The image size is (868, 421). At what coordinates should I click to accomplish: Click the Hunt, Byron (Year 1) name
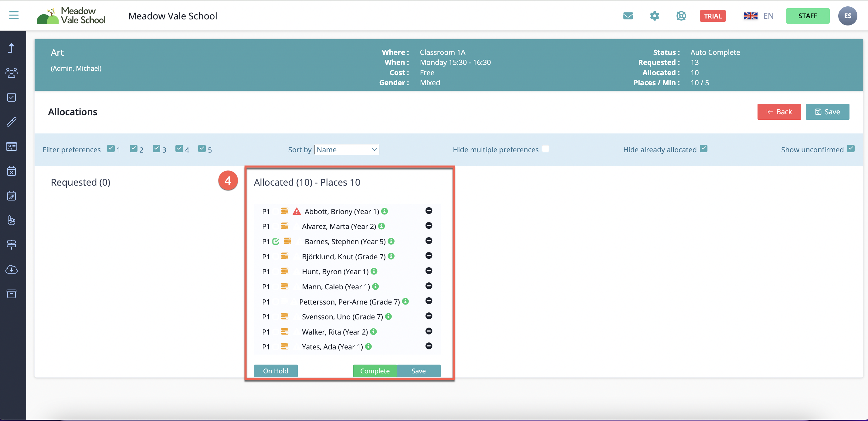pos(335,271)
